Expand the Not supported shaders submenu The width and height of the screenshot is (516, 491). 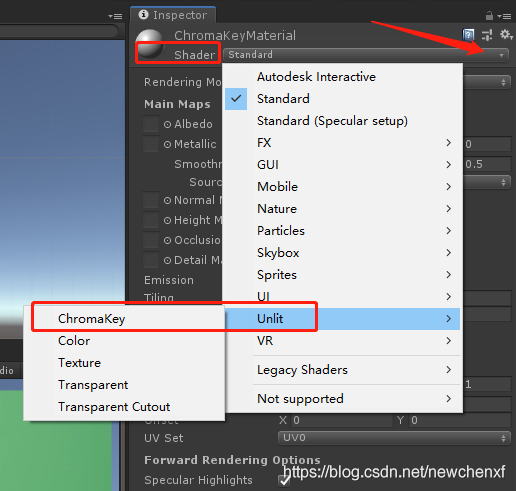(x=342, y=399)
